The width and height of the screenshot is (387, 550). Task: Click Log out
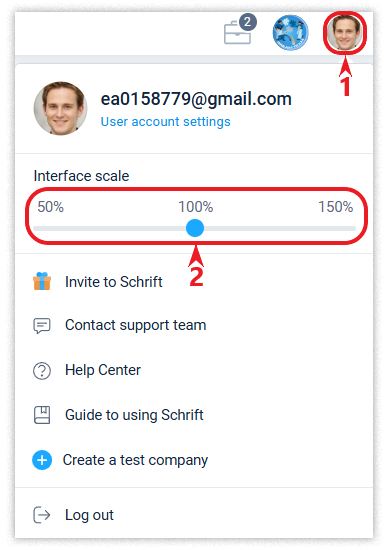point(194,515)
